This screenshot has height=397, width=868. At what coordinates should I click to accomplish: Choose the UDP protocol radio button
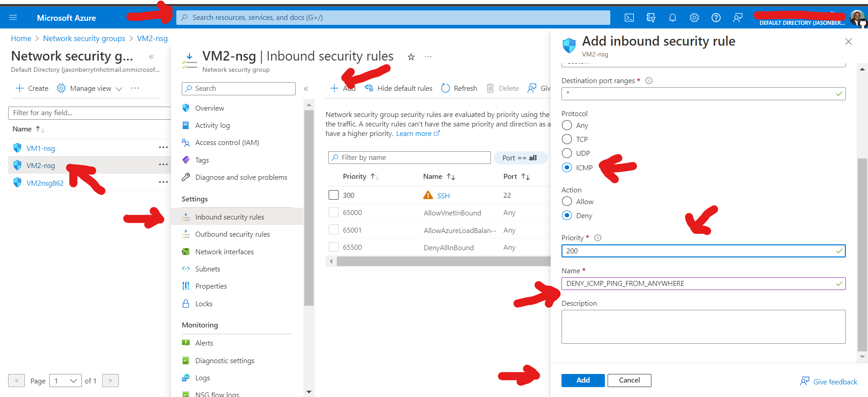[567, 153]
